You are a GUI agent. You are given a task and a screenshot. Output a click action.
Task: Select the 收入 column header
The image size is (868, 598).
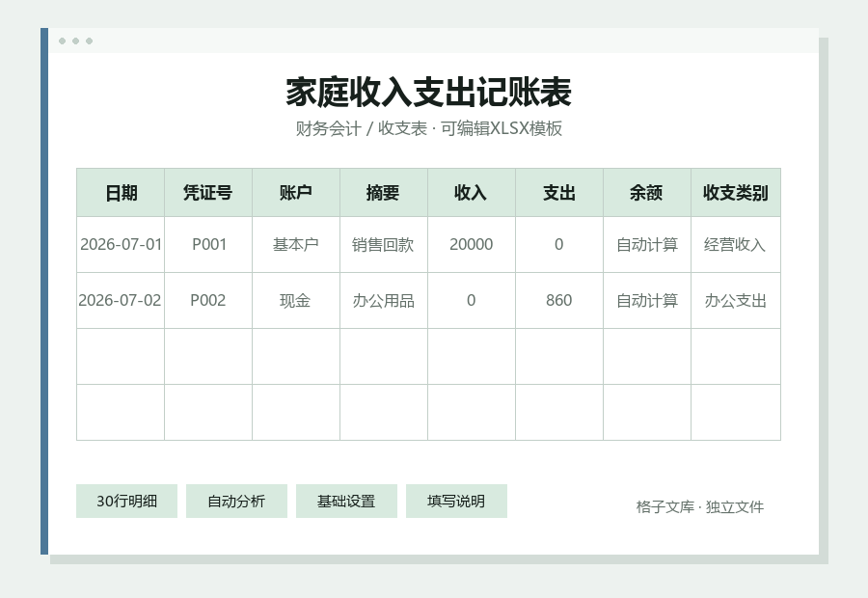click(x=471, y=193)
